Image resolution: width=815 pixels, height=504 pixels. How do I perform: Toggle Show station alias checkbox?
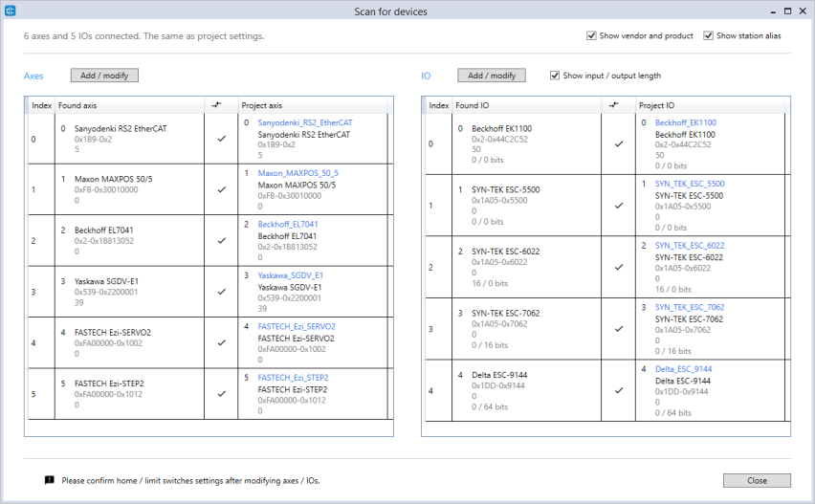tap(708, 35)
